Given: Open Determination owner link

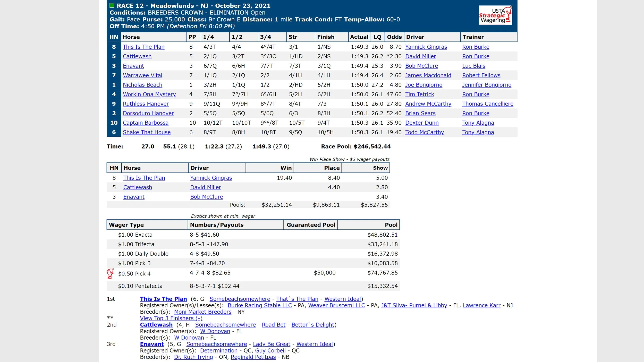Looking at the screenshot, I should click(x=219, y=351).
